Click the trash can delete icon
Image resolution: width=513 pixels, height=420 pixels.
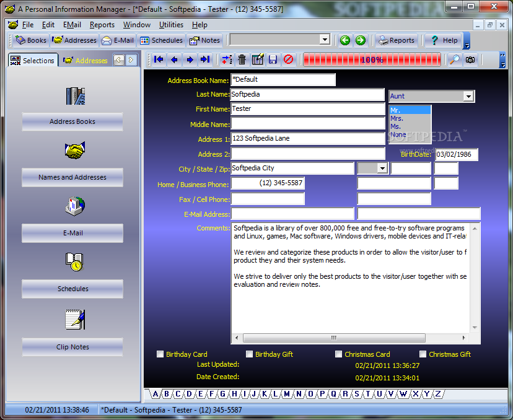[x=242, y=59]
